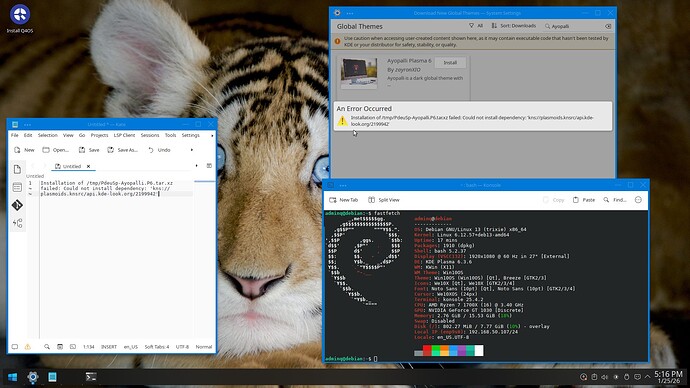Open Konsole's hamburger menu button
Image resolution: width=690 pixels, height=388 pixels.
638,200
